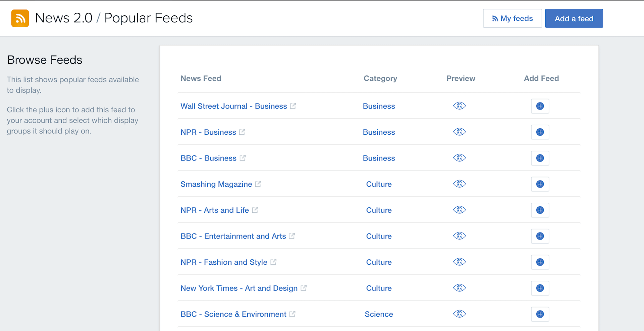Open the NPR - Business feed link
This screenshot has width=644, height=331.
208,132
